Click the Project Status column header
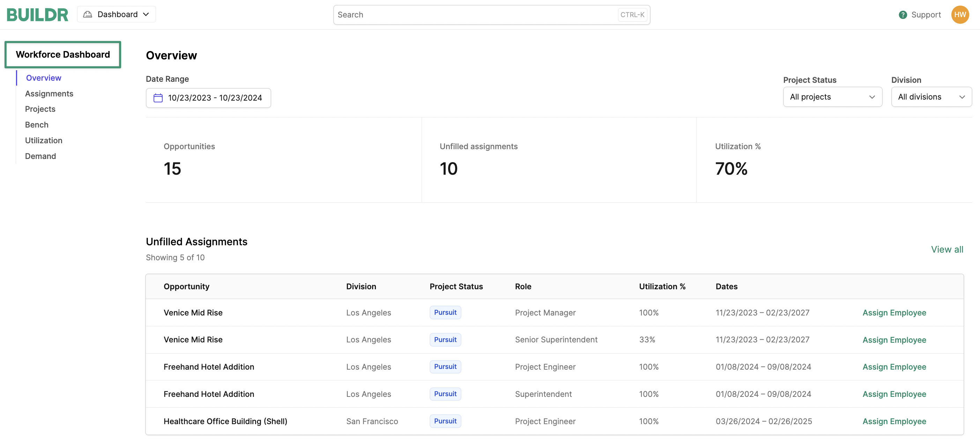Screen dimensions: 980x443 pos(456,286)
